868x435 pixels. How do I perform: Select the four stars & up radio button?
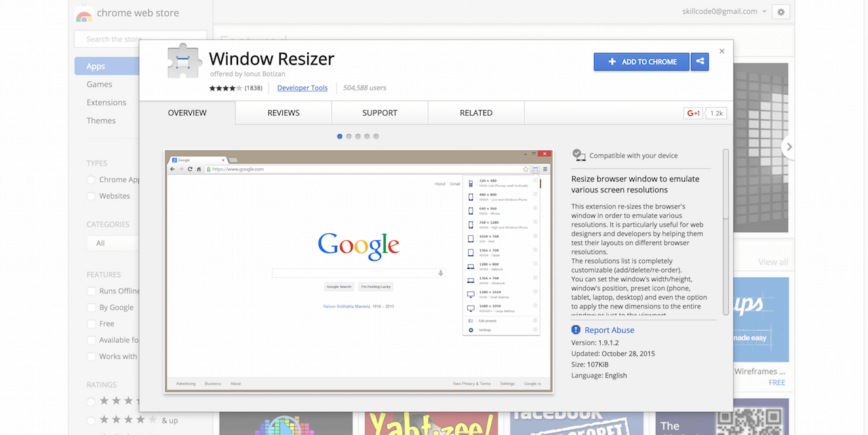pos(91,420)
